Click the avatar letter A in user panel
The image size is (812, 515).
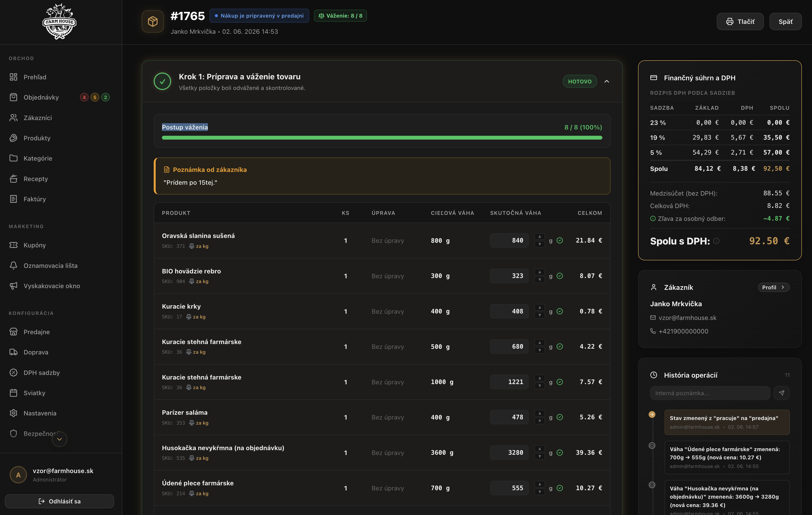(18, 475)
